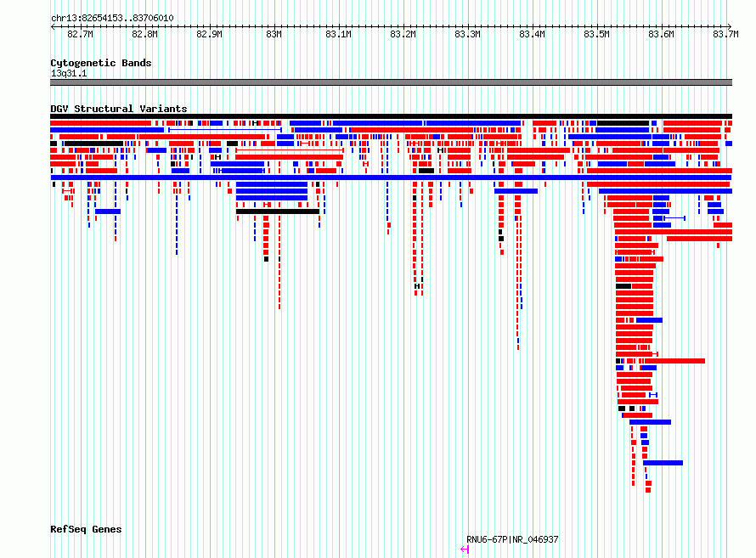Select the full-width black variant bar under the DGV title
The image size is (756, 558).
pos(391,116)
